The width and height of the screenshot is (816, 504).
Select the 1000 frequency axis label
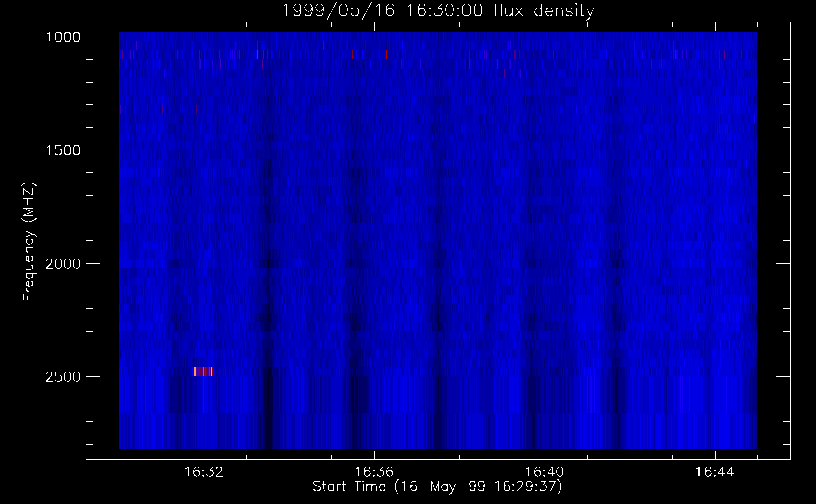(x=63, y=37)
